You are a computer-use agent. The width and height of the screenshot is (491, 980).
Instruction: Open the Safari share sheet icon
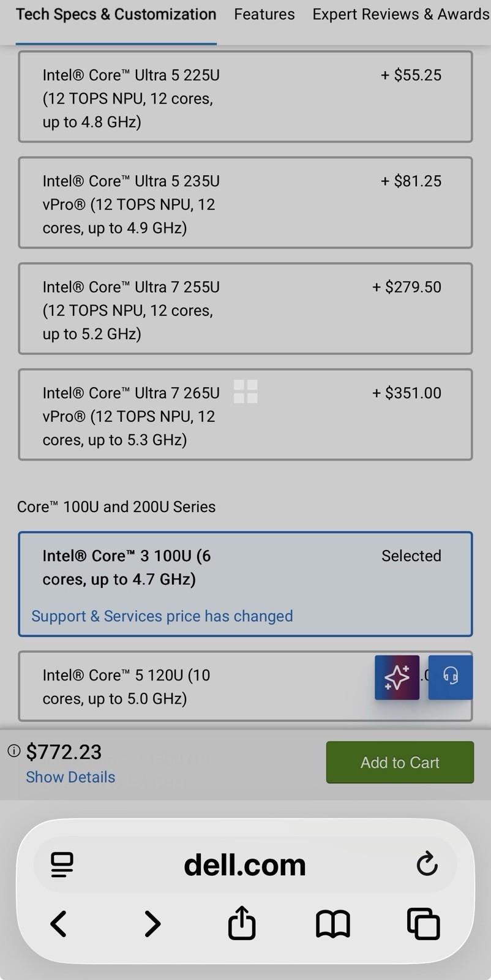click(242, 922)
